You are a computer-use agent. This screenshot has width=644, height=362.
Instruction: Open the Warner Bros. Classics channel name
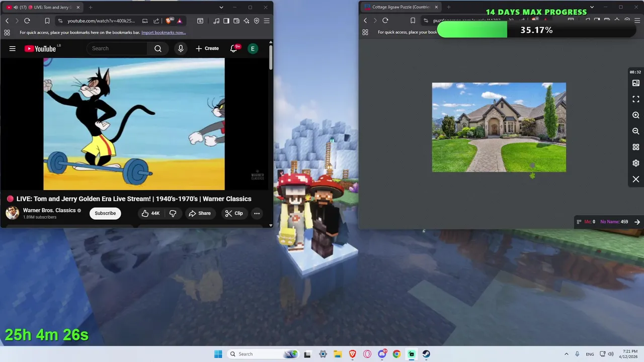[49, 210]
